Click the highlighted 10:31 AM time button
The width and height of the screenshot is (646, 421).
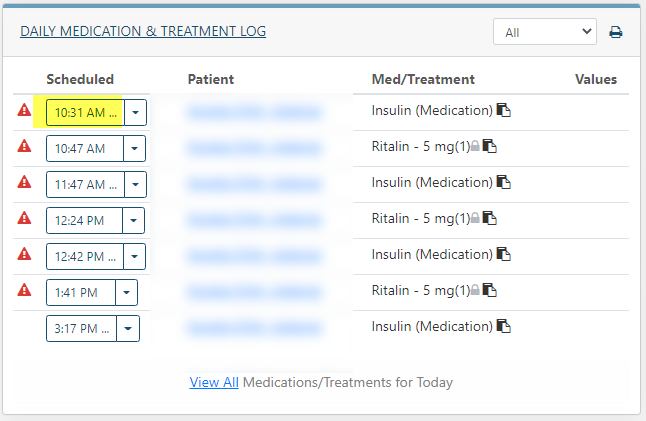point(85,112)
